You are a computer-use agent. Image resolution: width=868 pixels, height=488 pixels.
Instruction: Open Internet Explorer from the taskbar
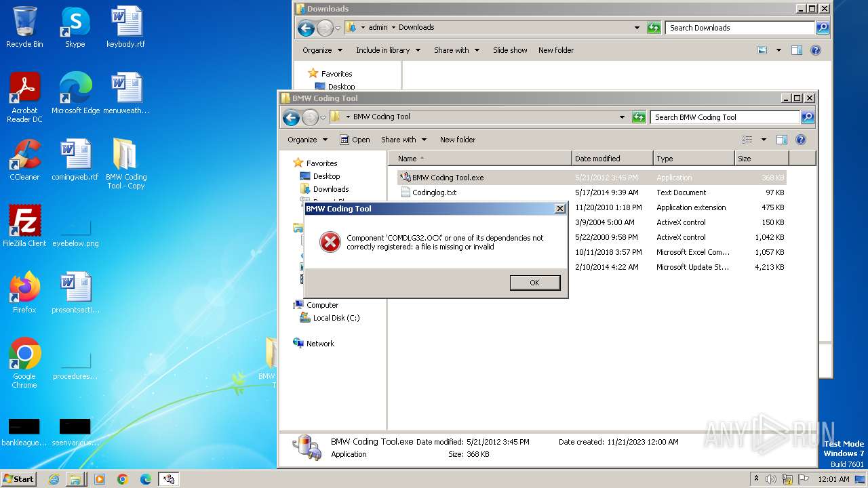[54, 479]
